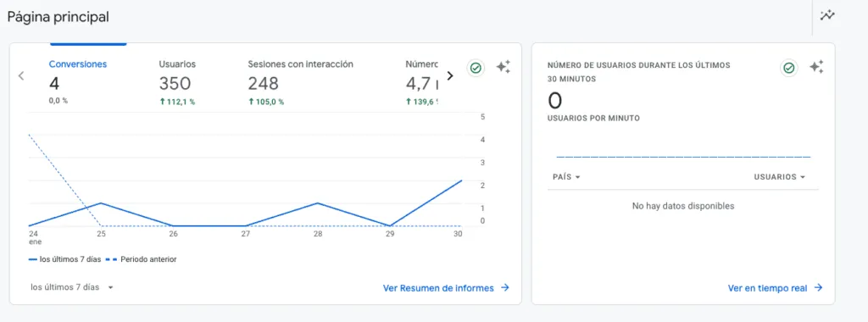Image resolution: width=868 pixels, height=322 pixels.
Task: Click the realtime users count 0
Action: (554, 101)
